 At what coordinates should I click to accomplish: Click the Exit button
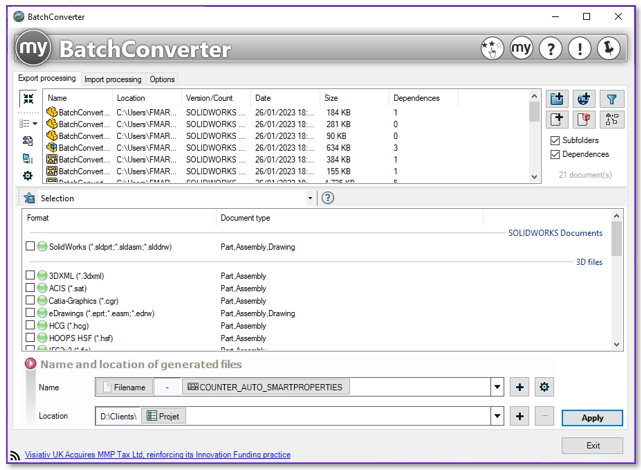592,445
